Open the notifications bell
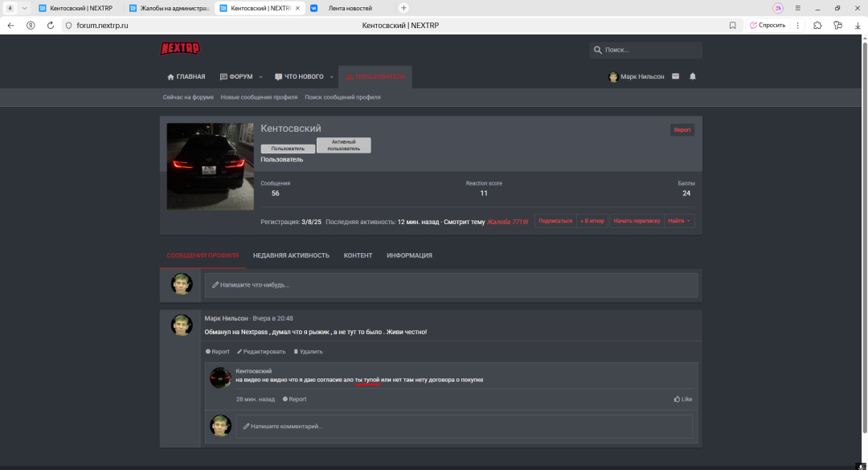 [693, 76]
